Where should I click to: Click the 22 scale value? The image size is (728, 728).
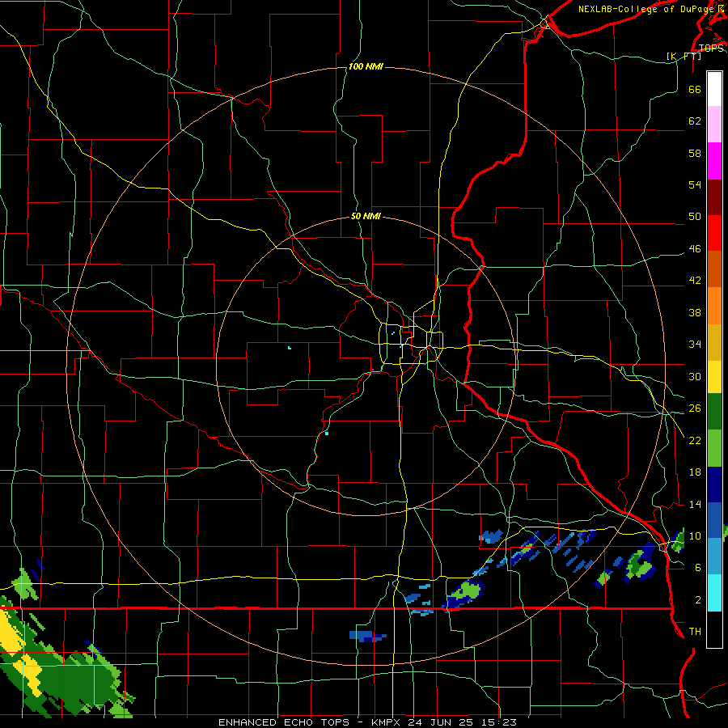(695, 440)
